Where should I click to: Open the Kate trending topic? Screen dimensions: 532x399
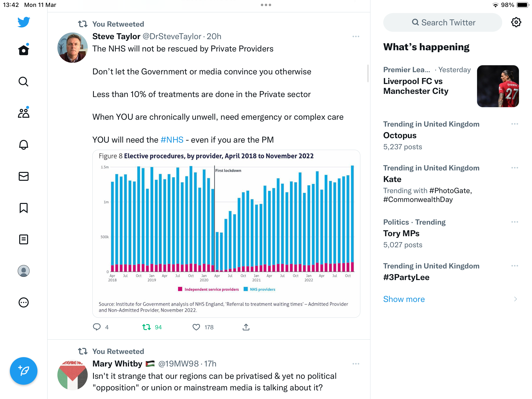(x=392, y=179)
